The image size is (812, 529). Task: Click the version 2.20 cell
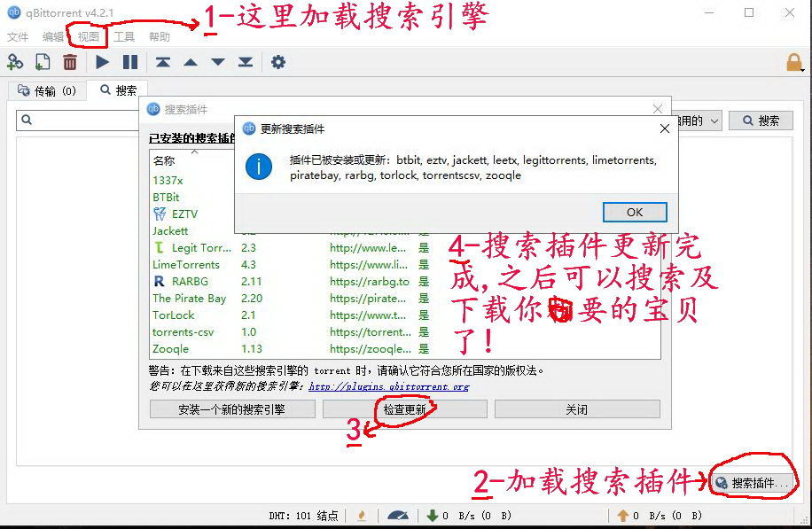click(x=252, y=298)
